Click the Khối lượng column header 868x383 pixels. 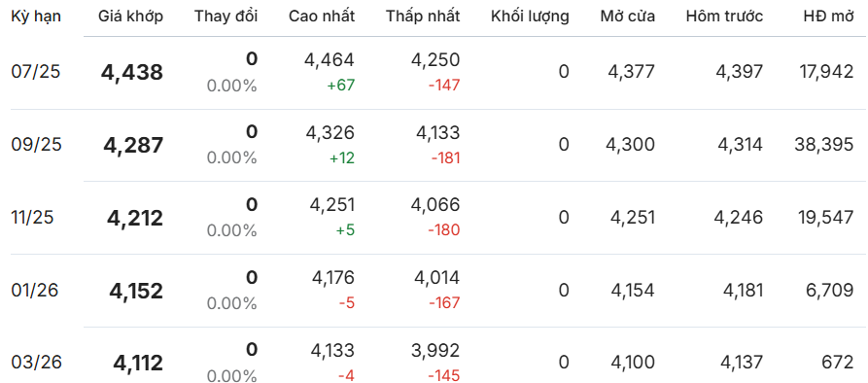coord(530,17)
